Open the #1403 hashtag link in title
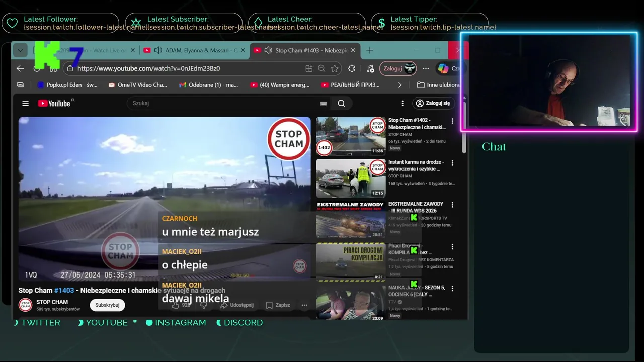644x362 pixels. pos(64,290)
